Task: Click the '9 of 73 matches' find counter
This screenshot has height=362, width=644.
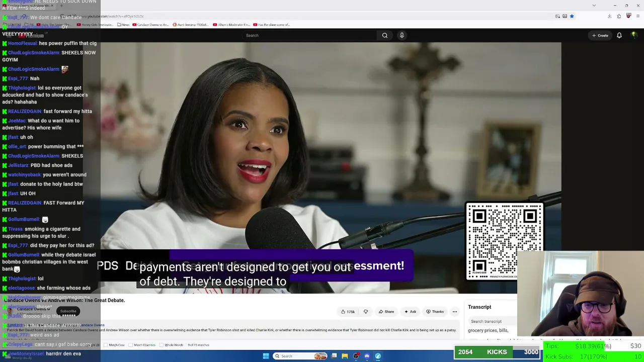Action: coord(198,345)
